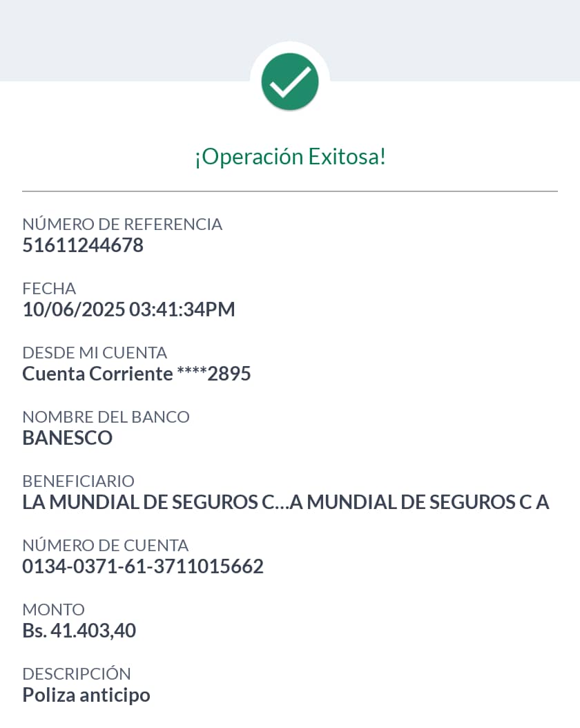This screenshot has height=728, width=580.
Task: Click the ¡Operación Exitosa! heading
Action: click(x=290, y=157)
